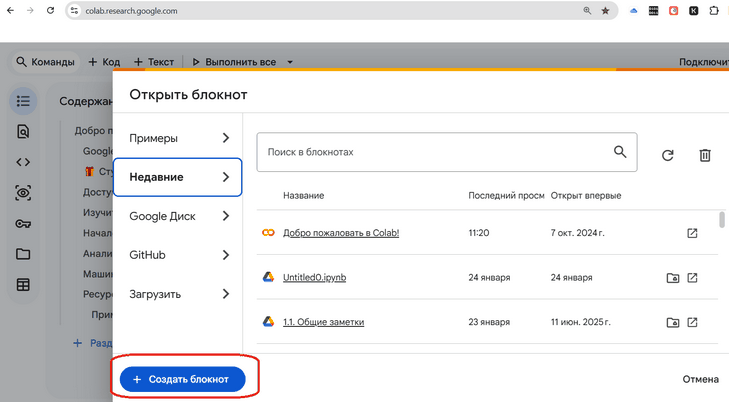Bookmark this page with the star icon

(x=605, y=11)
